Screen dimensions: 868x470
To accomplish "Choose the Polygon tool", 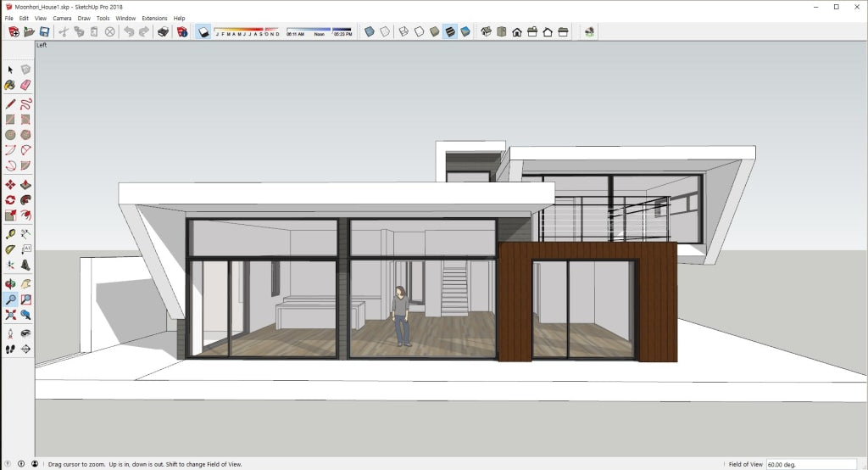I will 25,135.
